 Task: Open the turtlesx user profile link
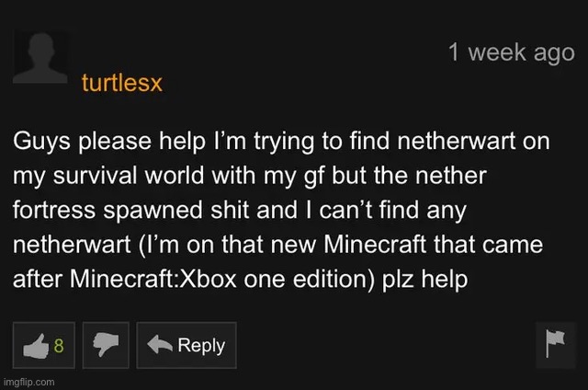click(122, 83)
